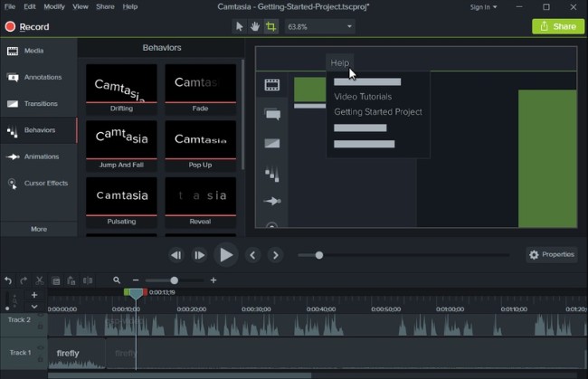Activate the hand pan tool

pos(255,26)
